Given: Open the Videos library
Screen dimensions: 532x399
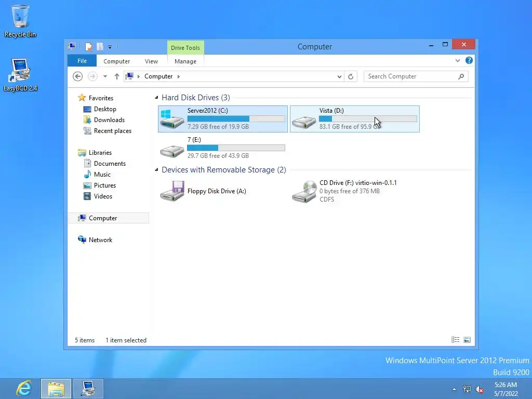Looking at the screenshot, I should 103,196.
